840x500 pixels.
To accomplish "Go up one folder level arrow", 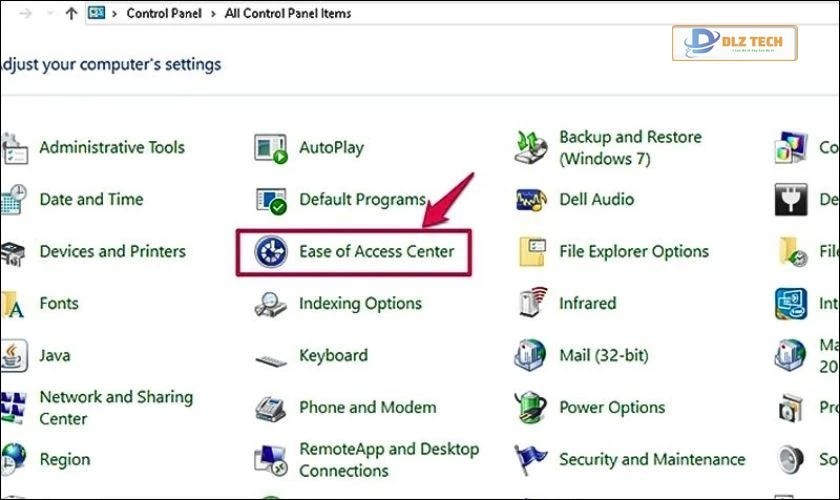I will (x=70, y=14).
